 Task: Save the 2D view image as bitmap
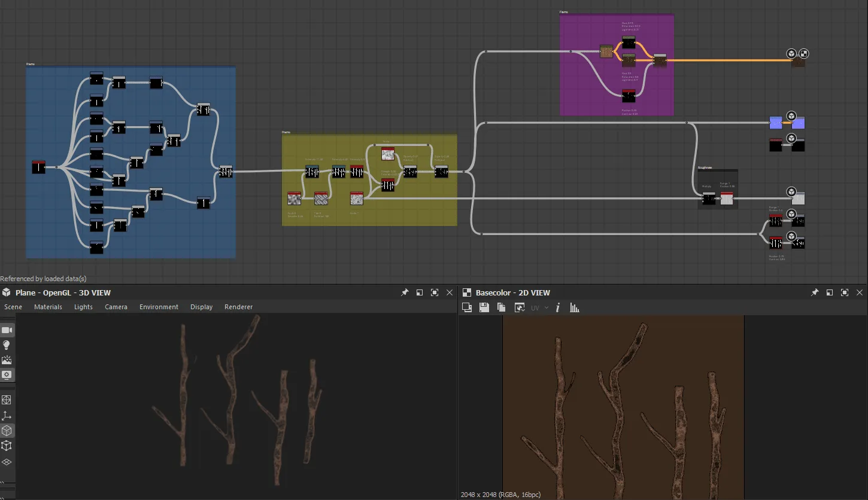tap(484, 307)
